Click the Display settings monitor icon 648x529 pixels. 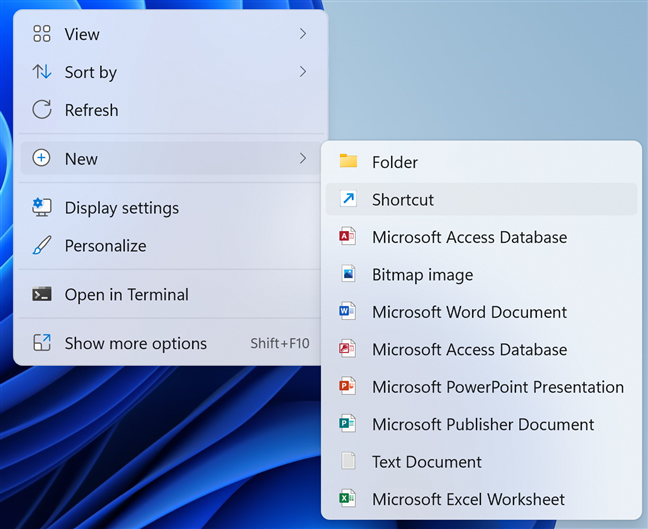tap(42, 207)
